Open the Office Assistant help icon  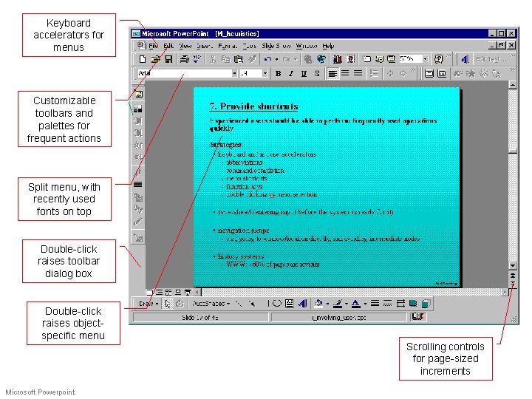click(x=438, y=59)
